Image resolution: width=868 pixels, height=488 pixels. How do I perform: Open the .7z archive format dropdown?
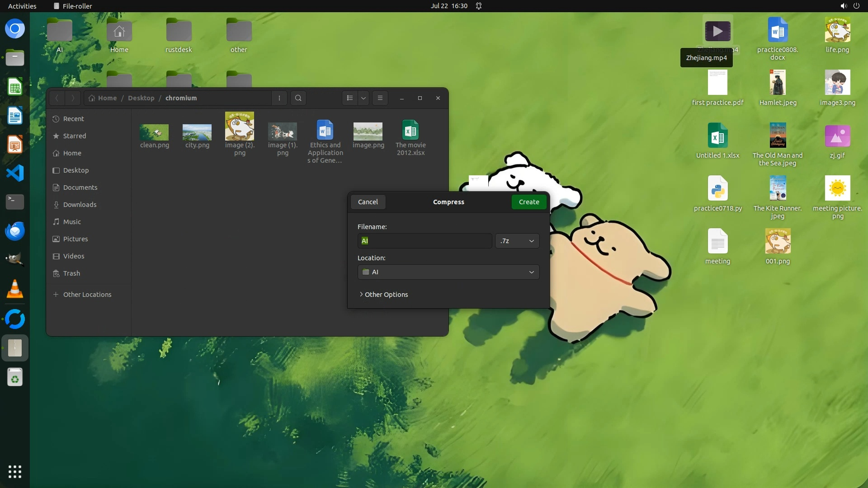coord(517,241)
